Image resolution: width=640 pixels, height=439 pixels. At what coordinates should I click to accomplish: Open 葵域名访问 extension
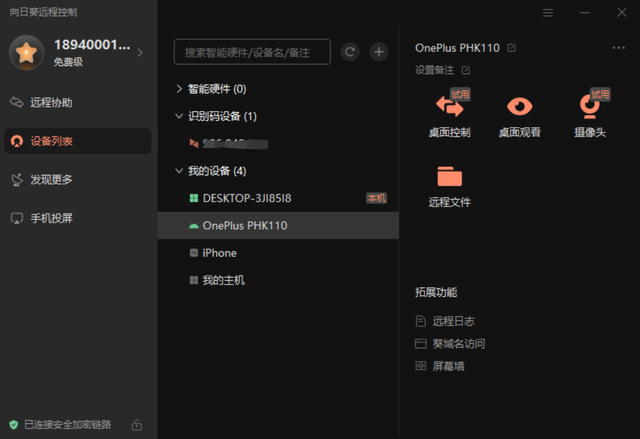point(450,344)
